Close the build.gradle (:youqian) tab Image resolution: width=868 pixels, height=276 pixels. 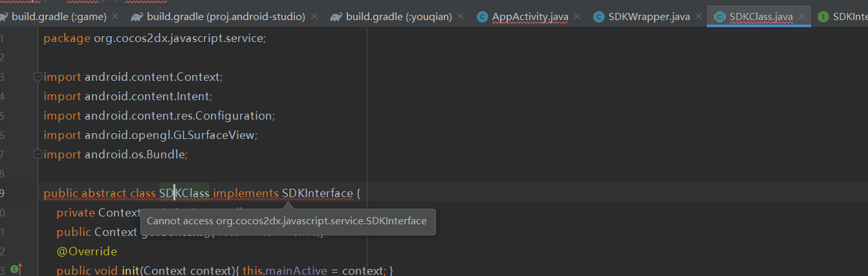tap(461, 17)
